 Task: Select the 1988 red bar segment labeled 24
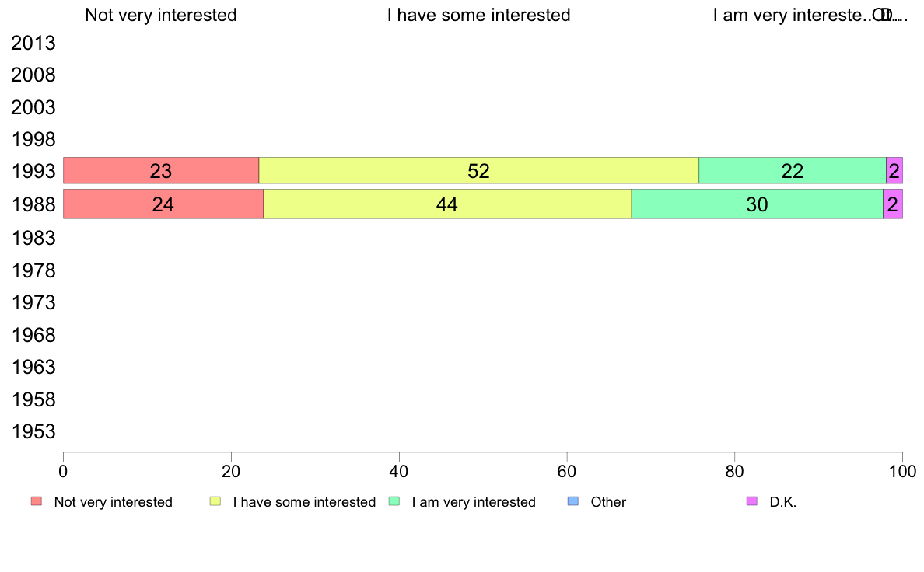pos(163,204)
